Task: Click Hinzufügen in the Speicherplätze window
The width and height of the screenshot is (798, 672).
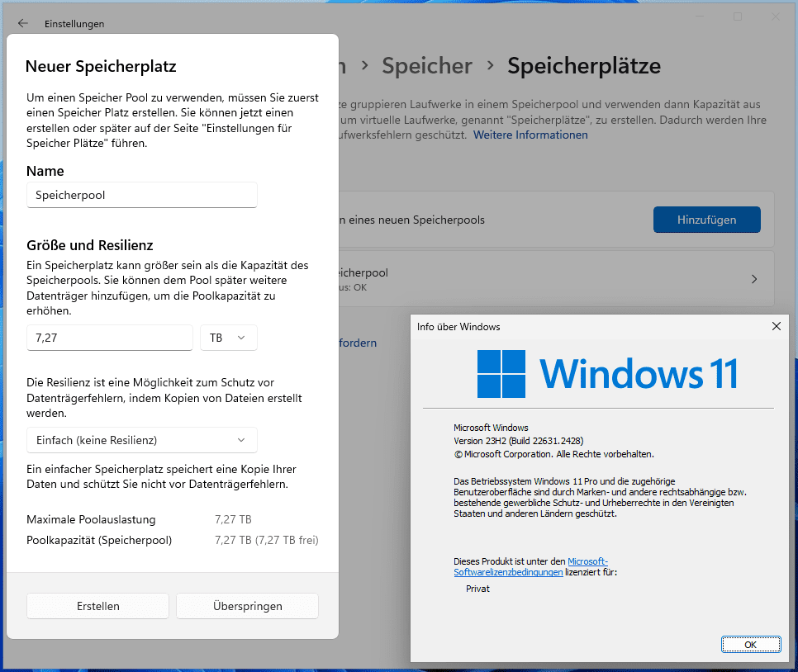Action: coord(707,220)
